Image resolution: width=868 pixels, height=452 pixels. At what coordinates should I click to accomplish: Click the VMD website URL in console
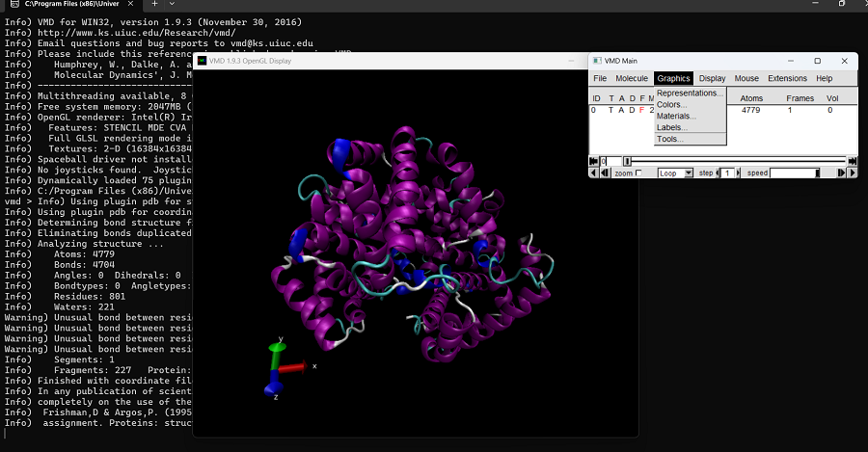pos(137,33)
